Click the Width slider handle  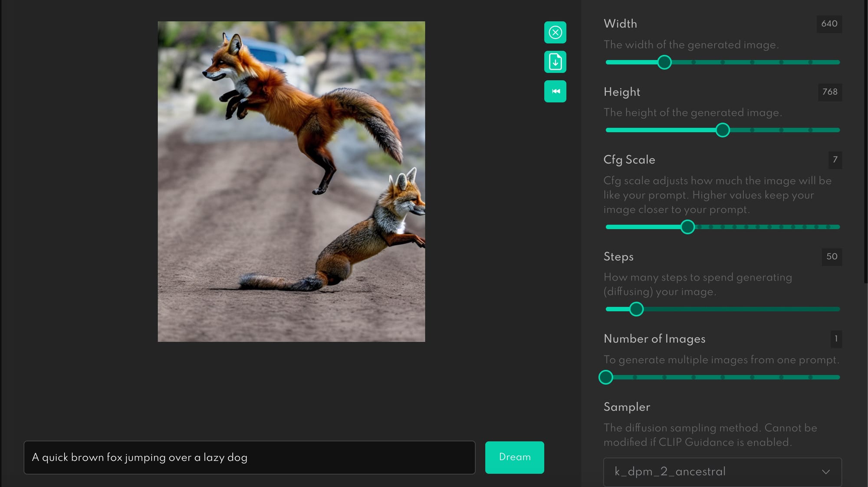click(664, 62)
